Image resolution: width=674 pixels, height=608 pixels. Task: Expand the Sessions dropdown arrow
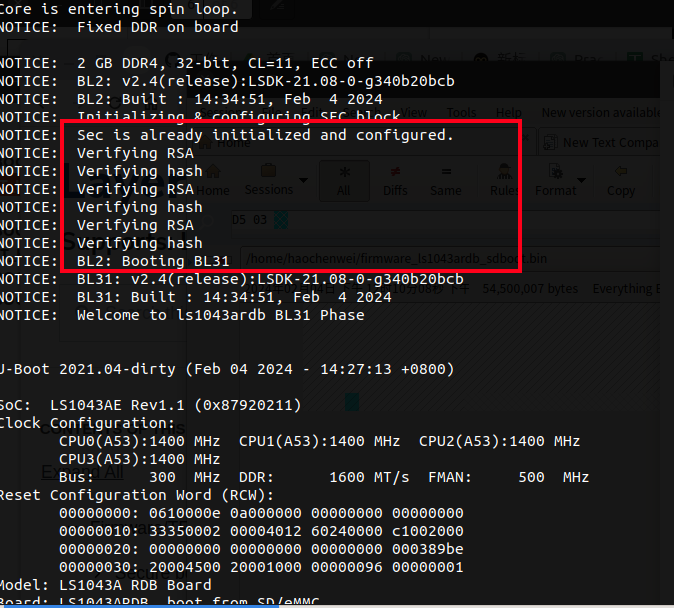coord(303,180)
